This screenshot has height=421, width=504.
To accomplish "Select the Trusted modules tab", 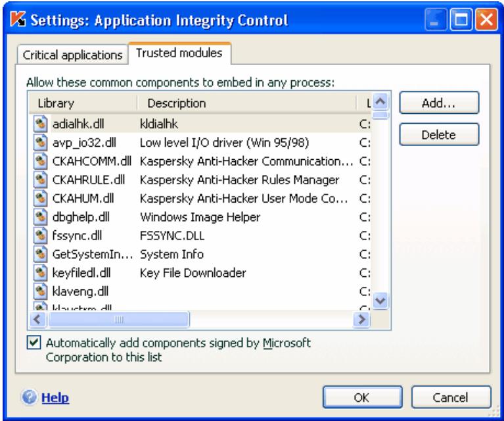I will tap(179, 53).
